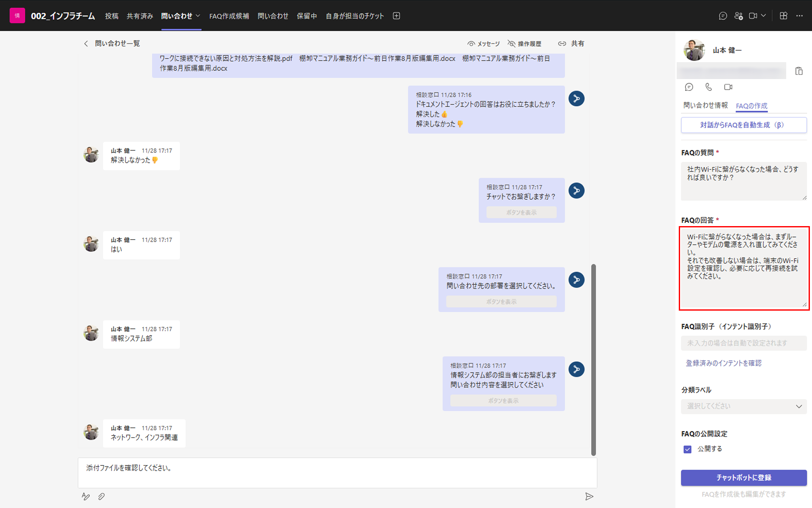Screen dimensions: 812x508
Task: Open 登録済みのインテントを確認 link
Action: 723,363
